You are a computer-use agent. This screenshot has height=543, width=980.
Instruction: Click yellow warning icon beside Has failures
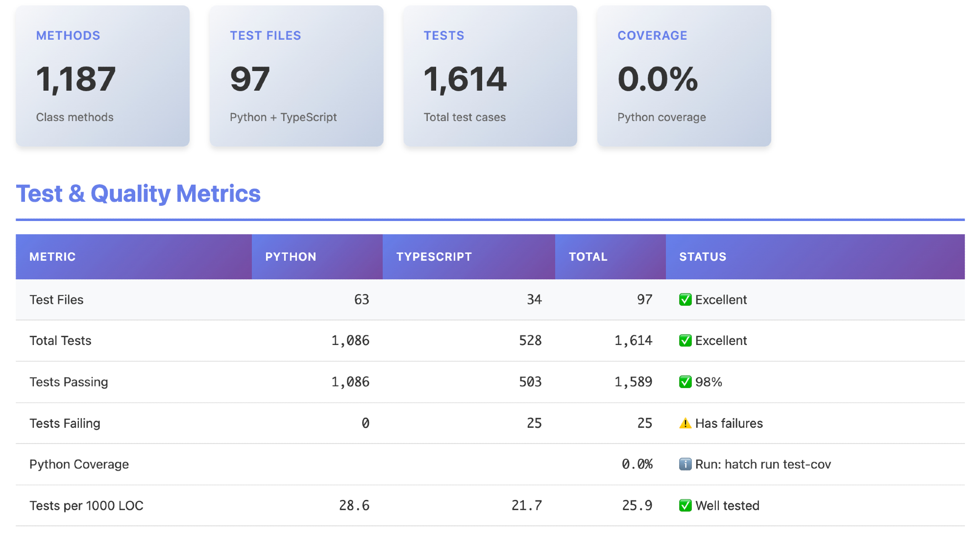coord(685,423)
